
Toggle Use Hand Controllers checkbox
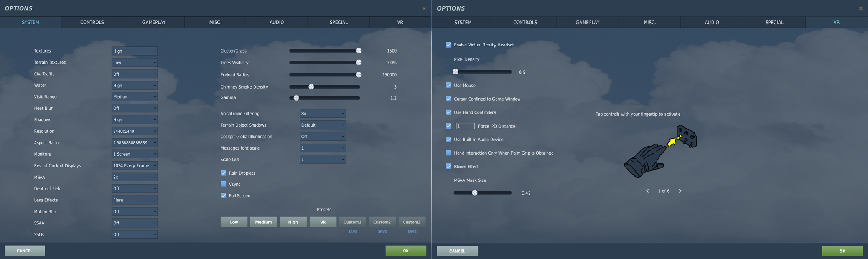(449, 112)
